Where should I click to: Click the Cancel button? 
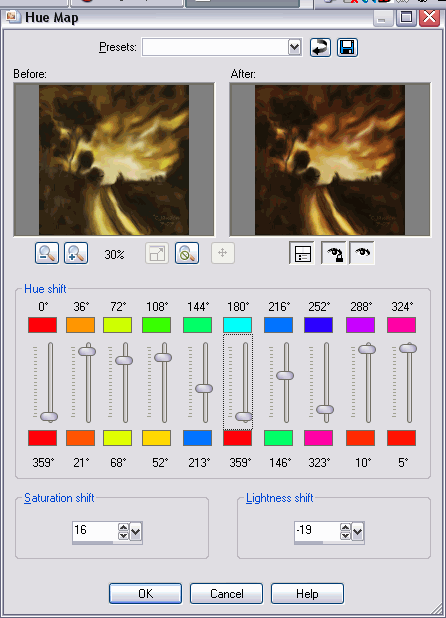(x=226, y=594)
